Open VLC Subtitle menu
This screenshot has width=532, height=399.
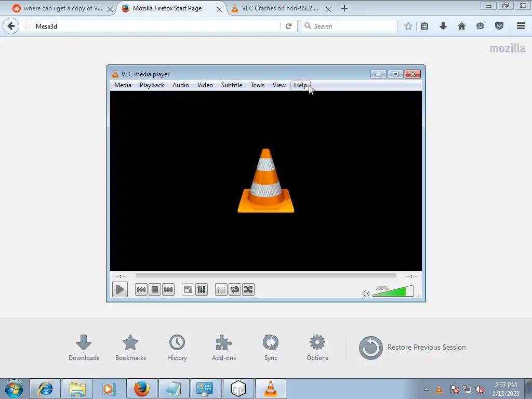tap(232, 85)
